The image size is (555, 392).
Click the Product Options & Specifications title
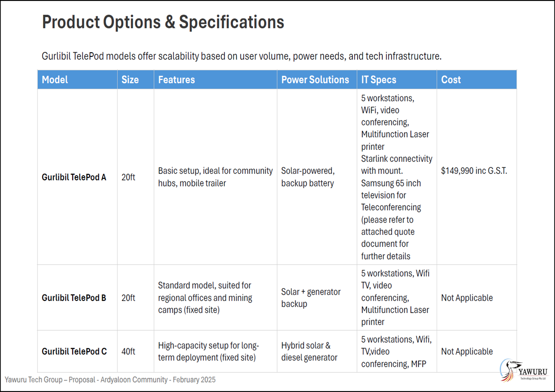click(163, 22)
